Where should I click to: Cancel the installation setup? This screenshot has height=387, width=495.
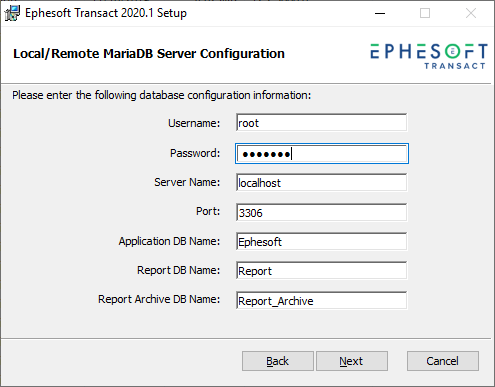point(443,361)
